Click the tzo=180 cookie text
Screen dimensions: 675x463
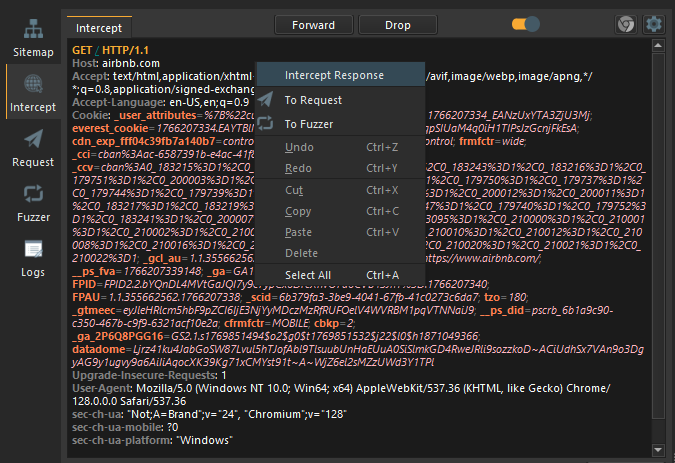[505, 297]
